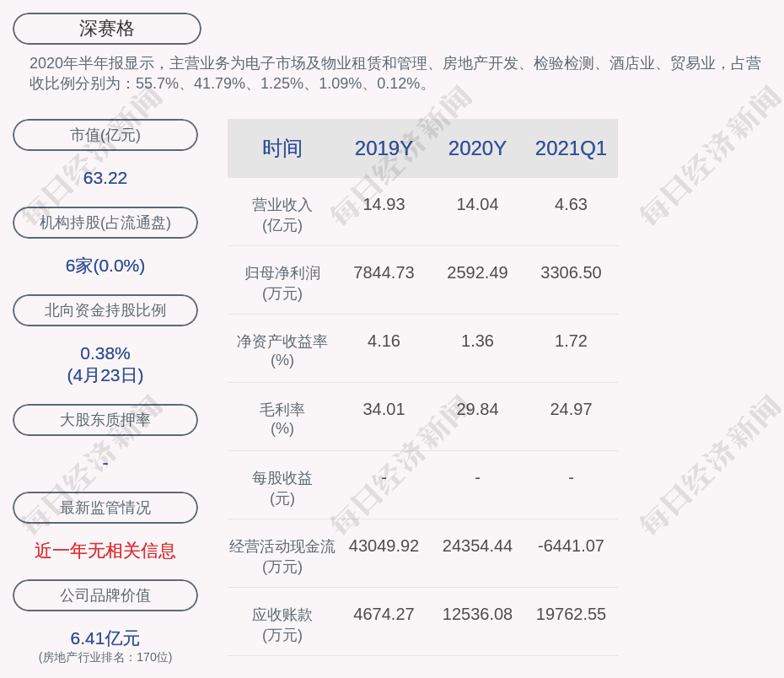Click the 深赛格 company name pill
Image resolution: width=784 pixels, height=678 pixels.
pyautogui.click(x=106, y=29)
